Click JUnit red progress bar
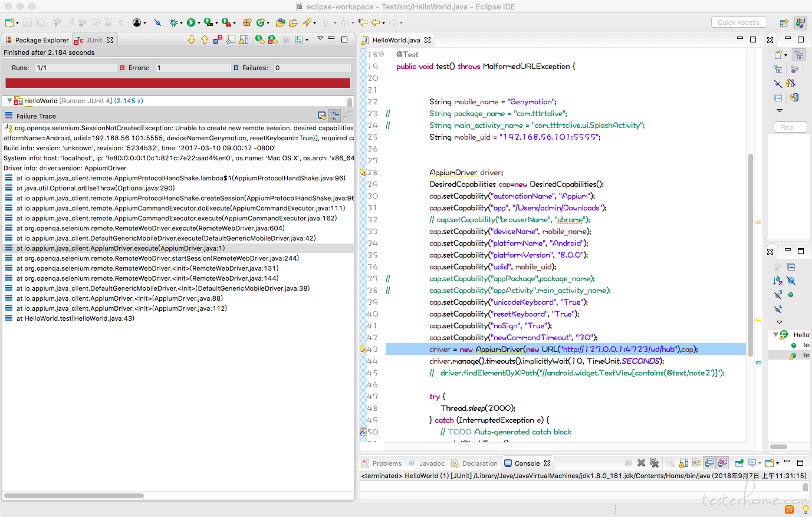Image resolution: width=812 pixels, height=517 pixels. tap(177, 83)
